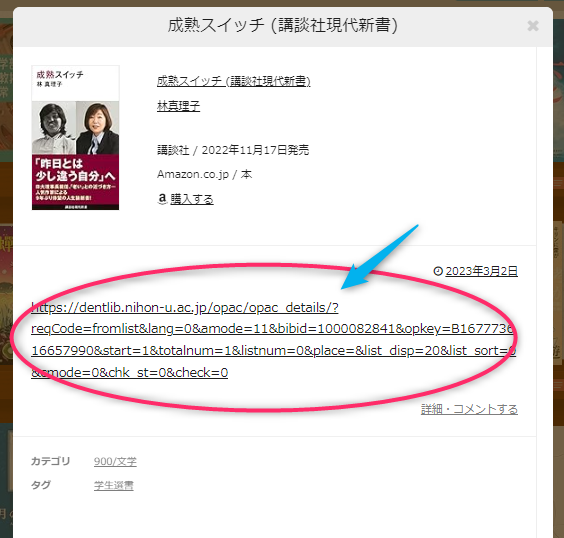The height and width of the screenshot is (538, 564).
Task: Open the 成熟スイッチ (講談社現代新書) title link
Action: click(x=233, y=81)
